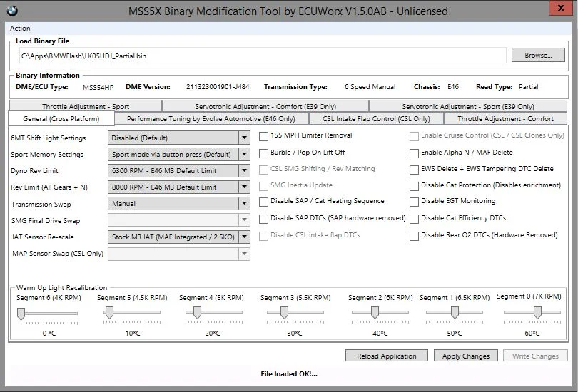578x392 pixels.
Task: Click the File loaded OK status text
Action: pyautogui.click(x=288, y=374)
